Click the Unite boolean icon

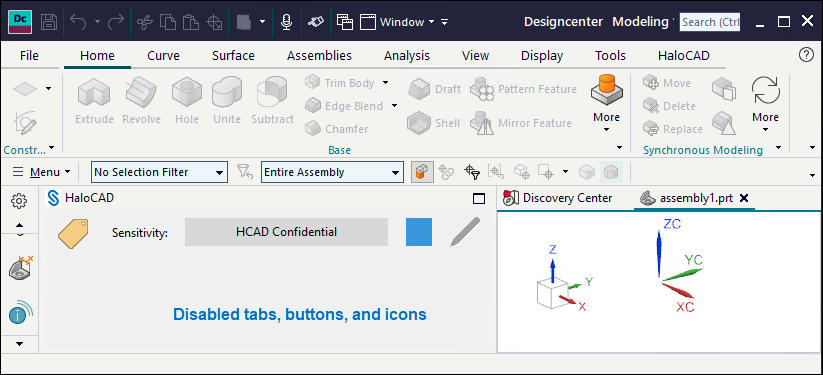coord(227,93)
